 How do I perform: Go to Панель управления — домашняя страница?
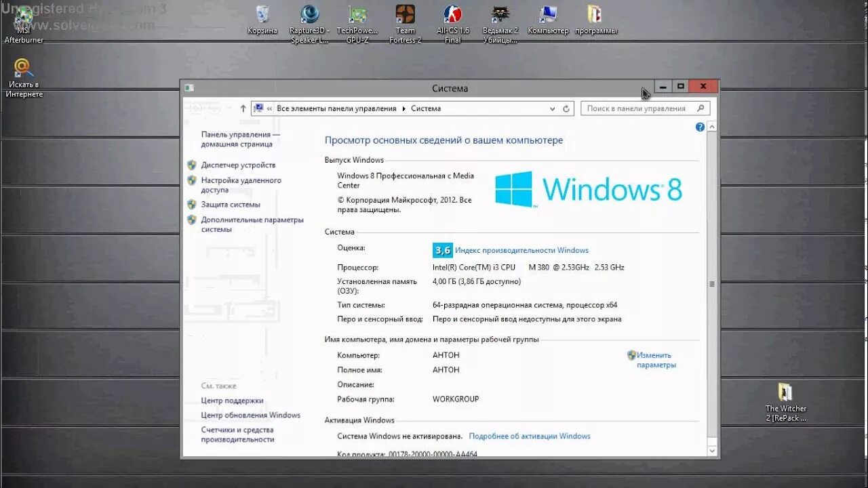[240, 139]
